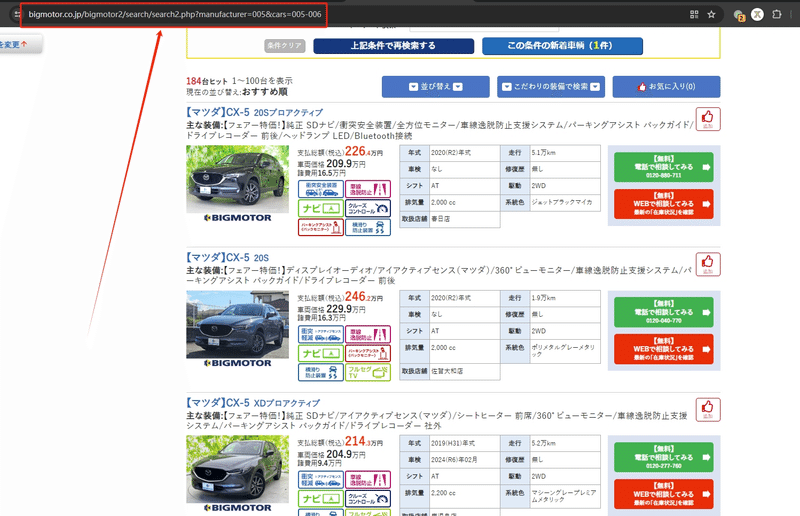800x516 pixels.
Task: Click パーキングアシスト icon on 226.4万円 car
Action: tap(321, 227)
